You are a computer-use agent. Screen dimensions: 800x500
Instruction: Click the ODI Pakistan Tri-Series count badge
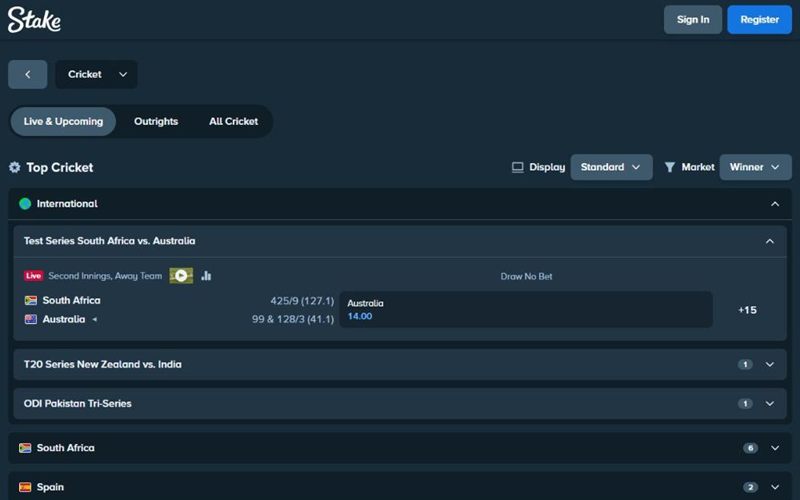745,404
